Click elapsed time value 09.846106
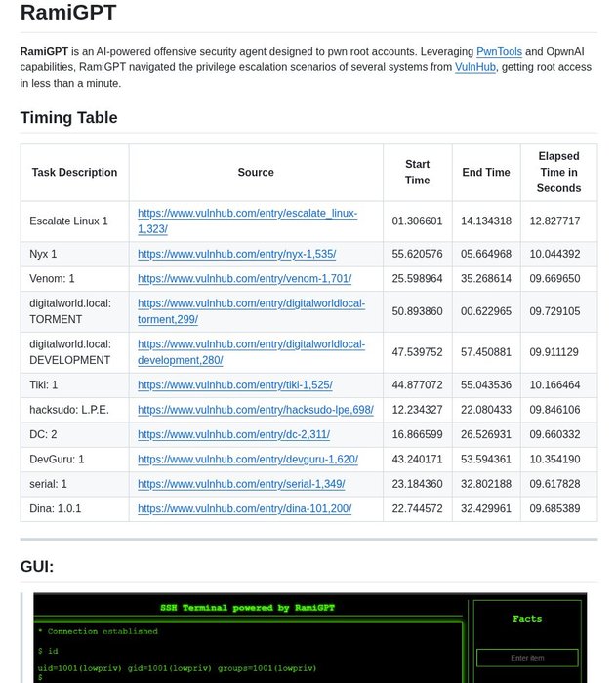616x683 pixels. point(554,410)
